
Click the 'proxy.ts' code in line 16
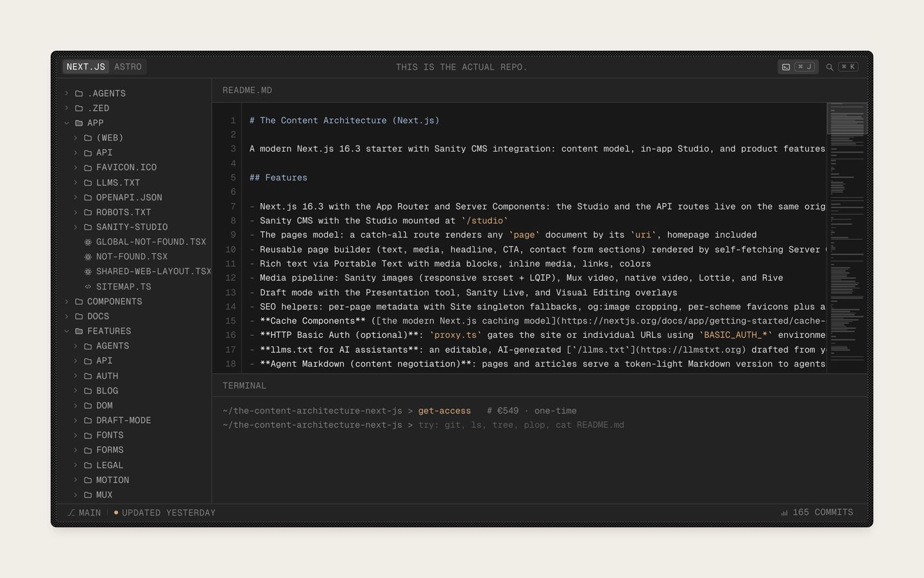pyautogui.click(x=456, y=335)
